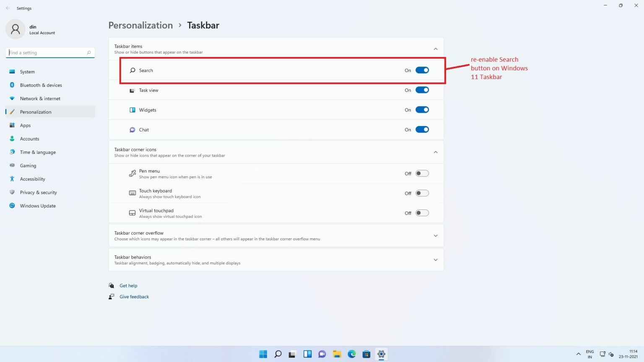The image size is (644, 362).
Task: Open Windows Update settings
Action: click(38, 206)
